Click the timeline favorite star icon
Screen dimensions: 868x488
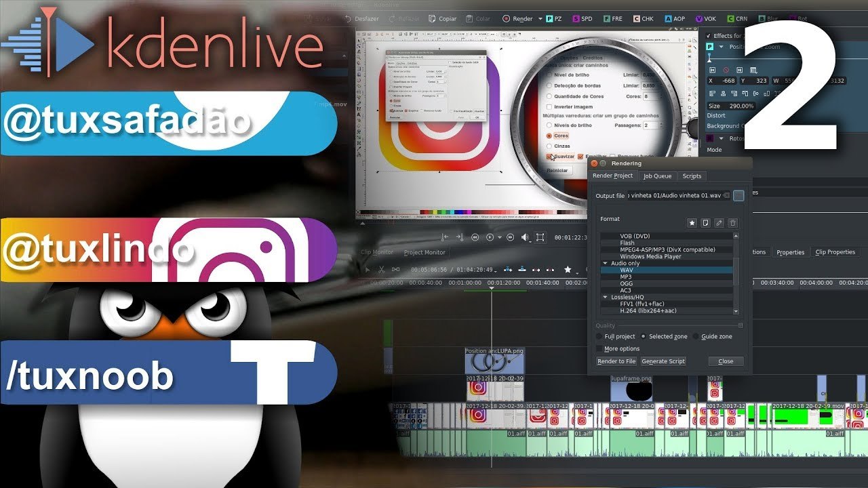tap(568, 269)
